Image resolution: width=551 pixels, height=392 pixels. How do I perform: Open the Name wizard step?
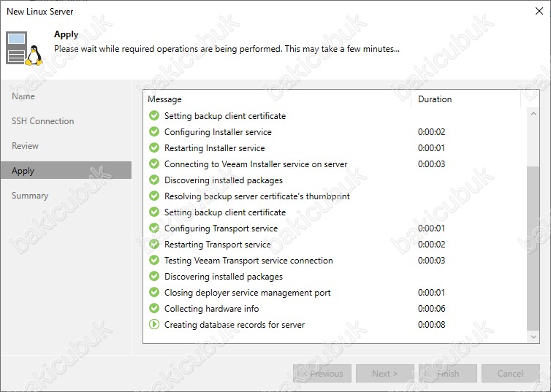tap(23, 96)
